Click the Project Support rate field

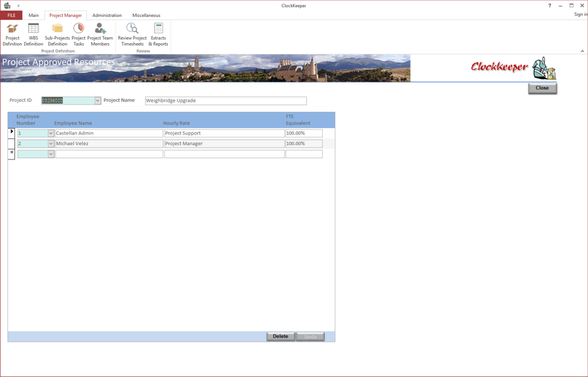click(224, 133)
